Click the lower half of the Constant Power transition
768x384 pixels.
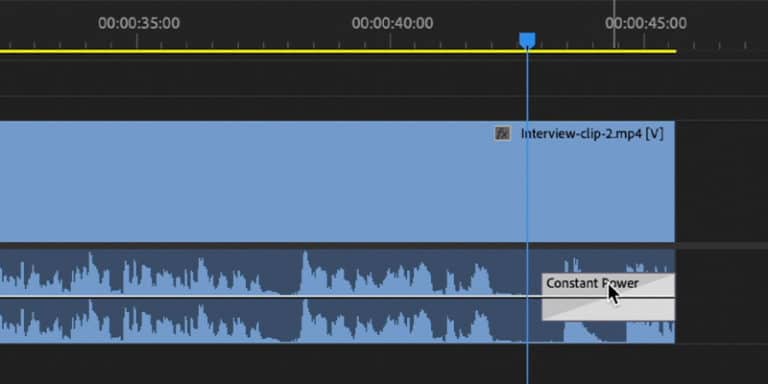pyautogui.click(x=608, y=310)
